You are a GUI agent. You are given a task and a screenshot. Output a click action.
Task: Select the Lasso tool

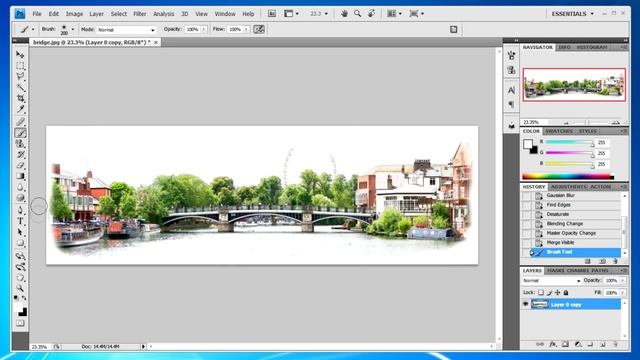coord(20,76)
